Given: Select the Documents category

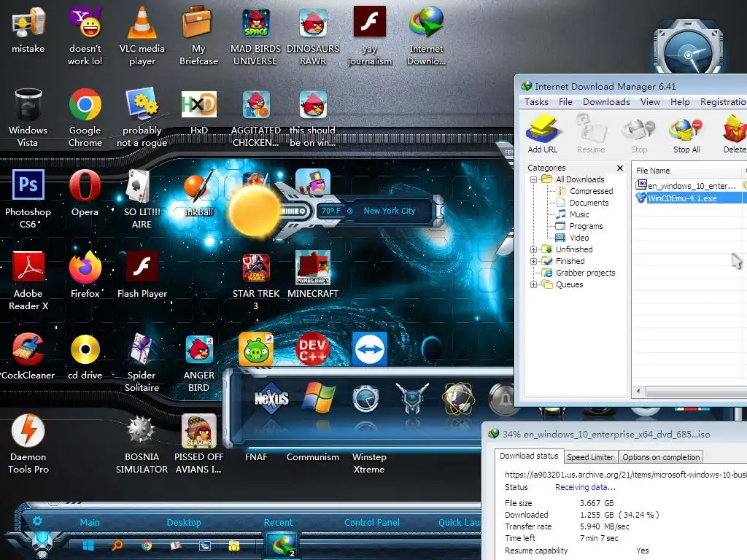Looking at the screenshot, I should (x=589, y=203).
